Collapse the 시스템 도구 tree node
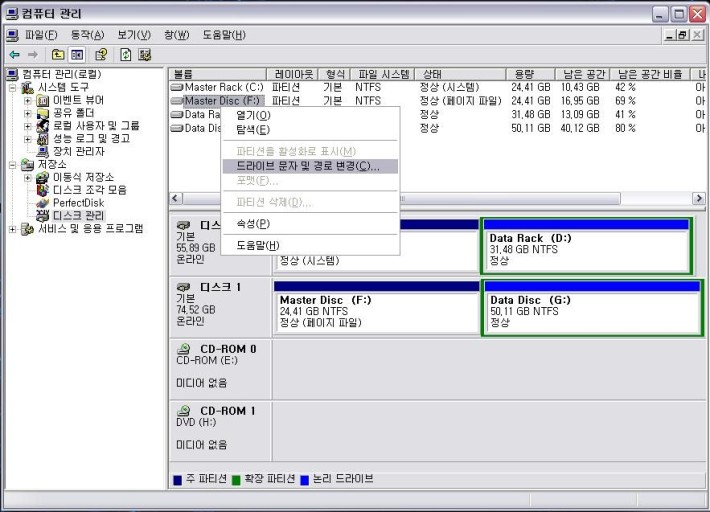Viewport: 710px width, 512px height. [13, 88]
